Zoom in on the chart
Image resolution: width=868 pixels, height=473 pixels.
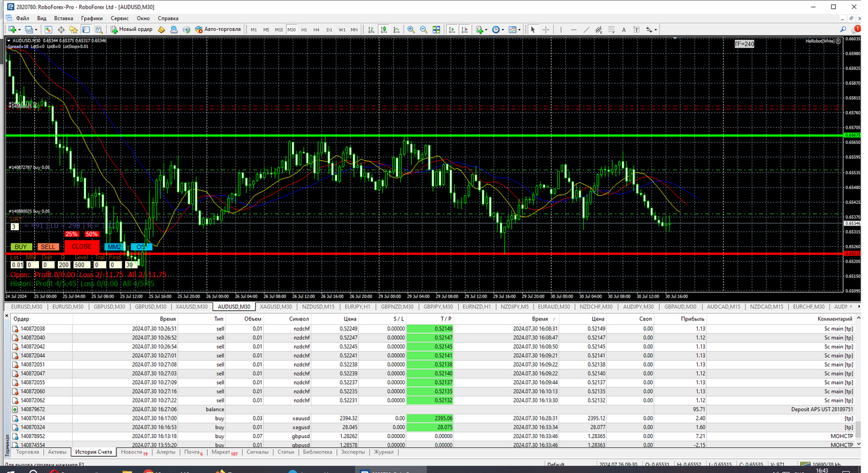tap(410, 30)
